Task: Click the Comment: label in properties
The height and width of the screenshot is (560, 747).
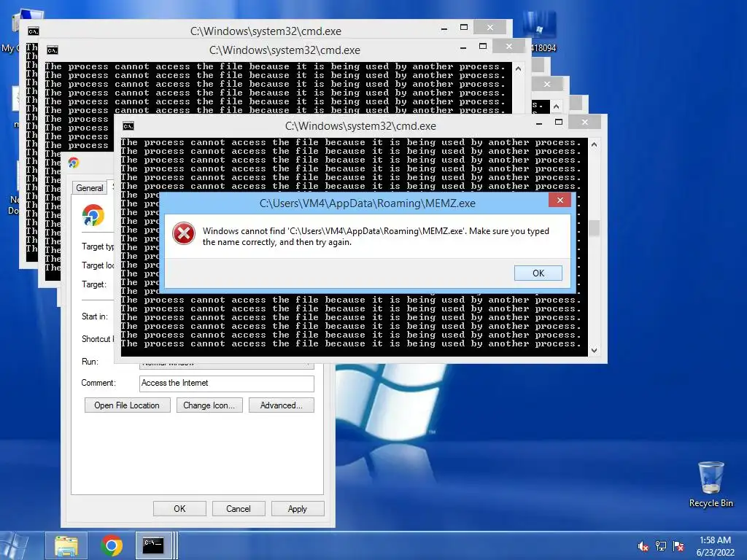Action: (x=98, y=383)
